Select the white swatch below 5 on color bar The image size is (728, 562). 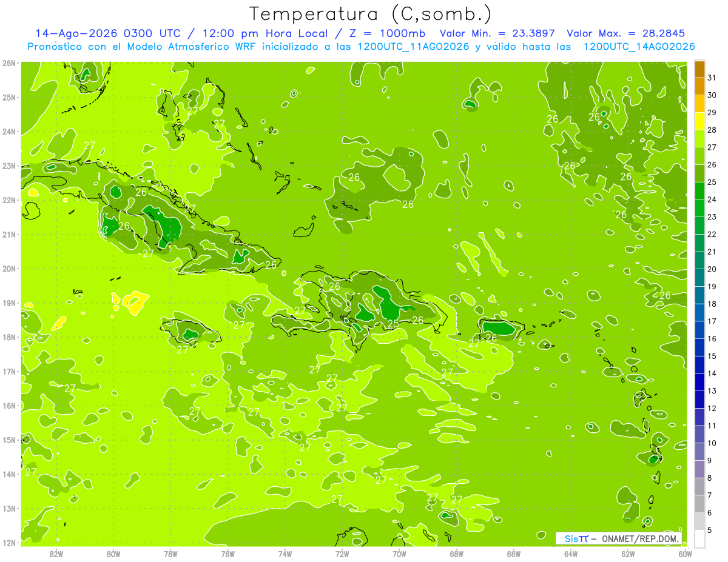pos(699,538)
